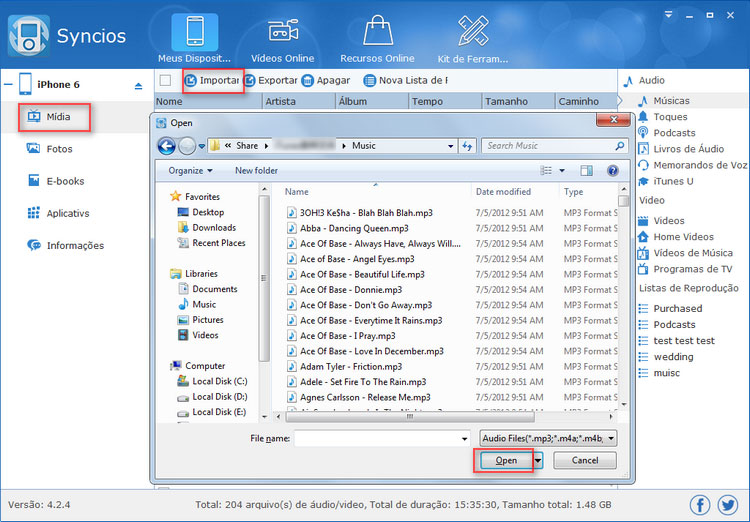Image resolution: width=750 pixels, height=522 pixels.
Task: Toggle the select-all checkbox above Nome column
Action: [166, 80]
